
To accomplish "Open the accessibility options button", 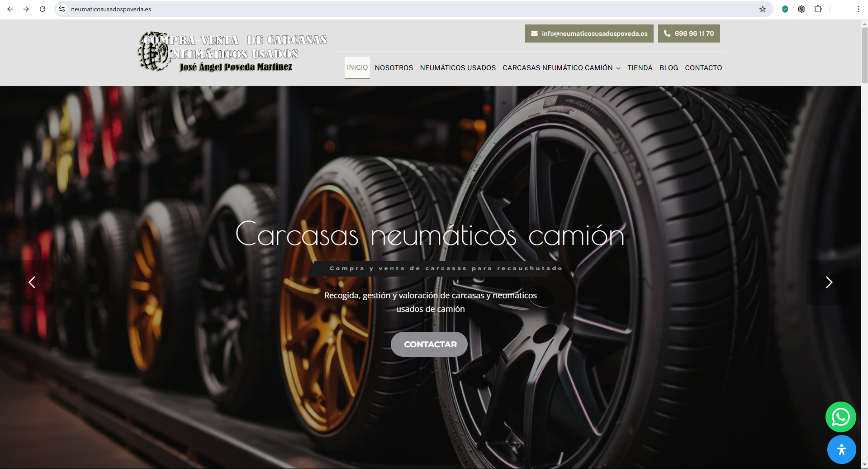I will 841,450.
